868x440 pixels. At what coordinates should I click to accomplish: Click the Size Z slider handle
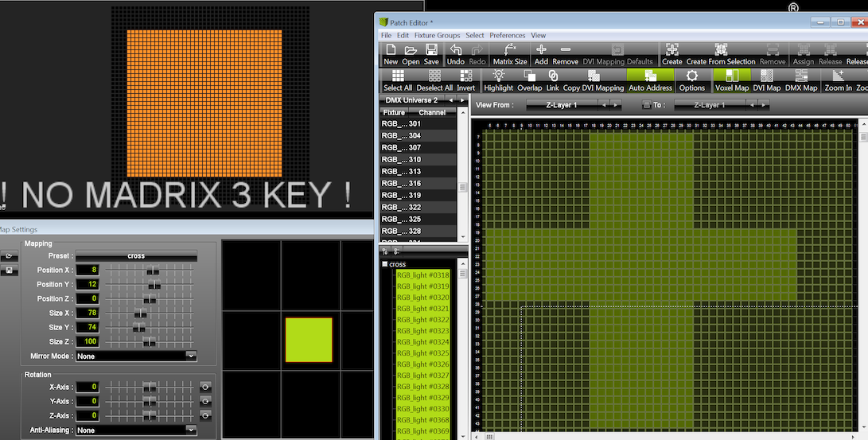[150, 342]
